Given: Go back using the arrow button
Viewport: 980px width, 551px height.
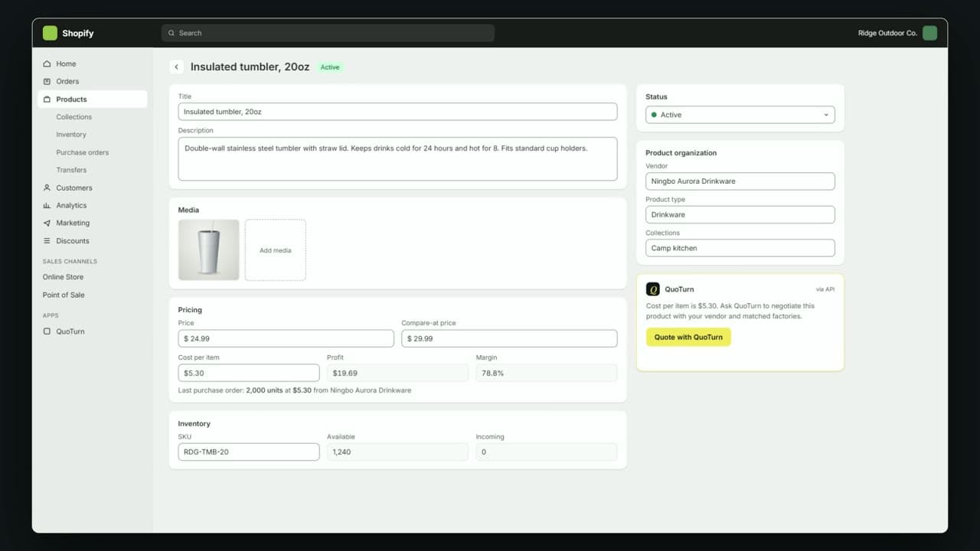Looking at the screenshot, I should 177,67.
